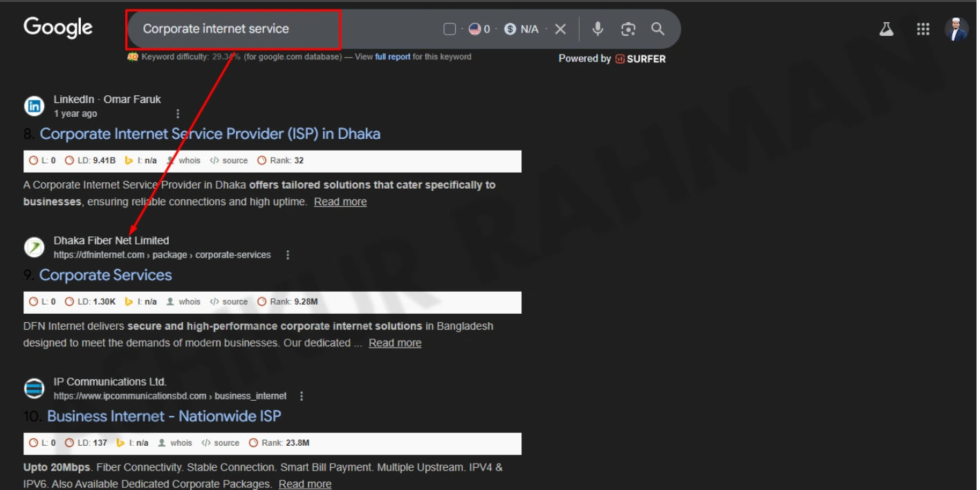Open whois in the Dhaka Fiber Net result bar
This screenshot has height=490, width=980.
pyautogui.click(x=183, y=302)
